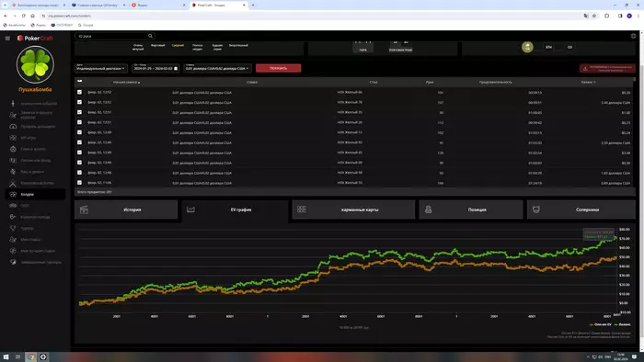
Task: Click the PokerCraft logo
Action: pos(35,38)
